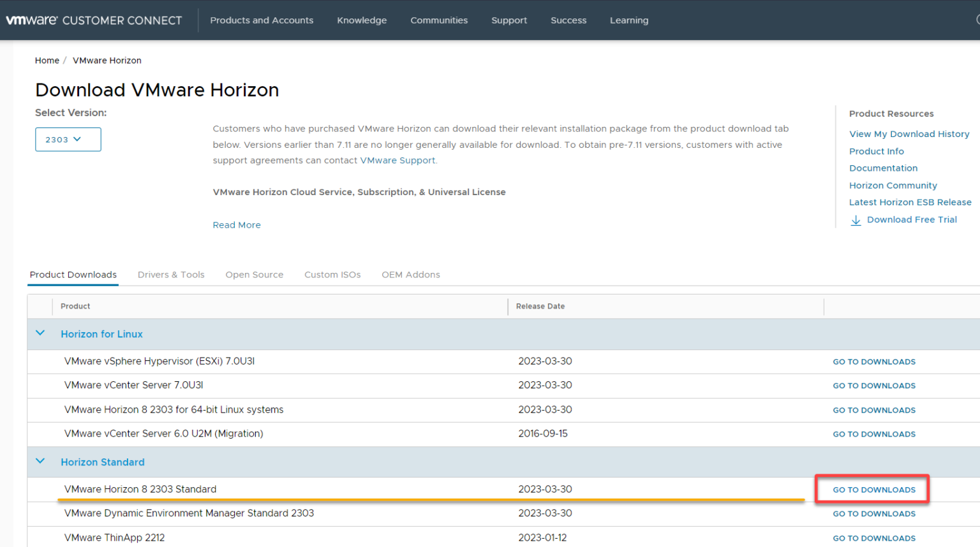Viewport: 980px width, 547px height.
Task: Go to downloads for vCenter Server 6.0 U2M
Action: (874, 434)
